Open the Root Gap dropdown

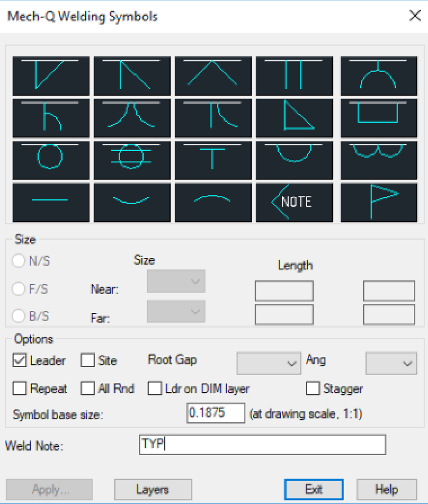point(269,363)
